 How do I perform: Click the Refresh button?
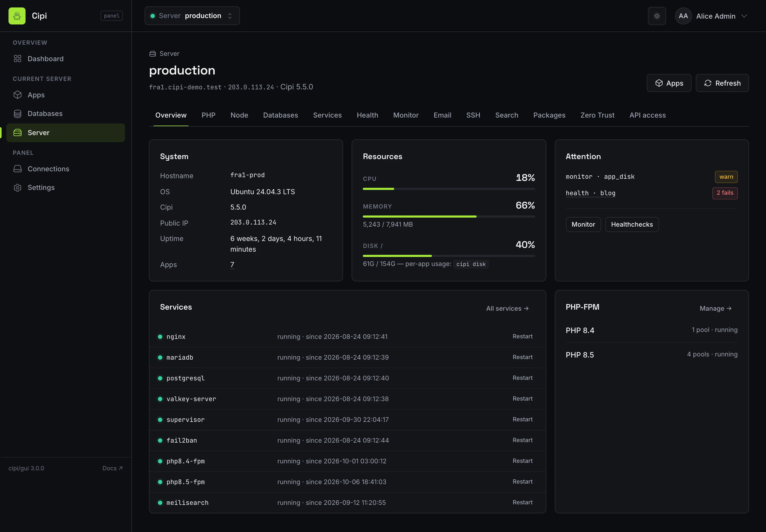point(722,83)
